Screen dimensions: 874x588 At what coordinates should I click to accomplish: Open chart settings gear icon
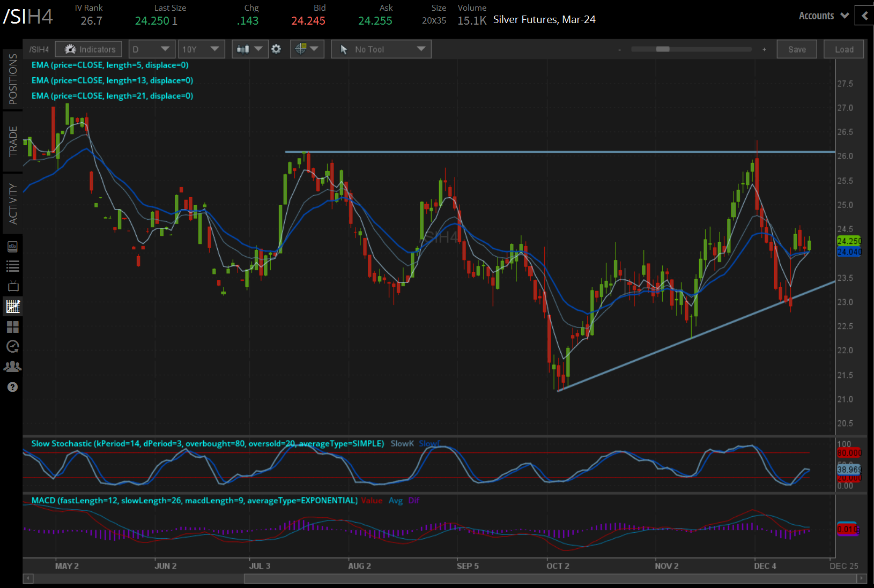[x=276, y=49]
